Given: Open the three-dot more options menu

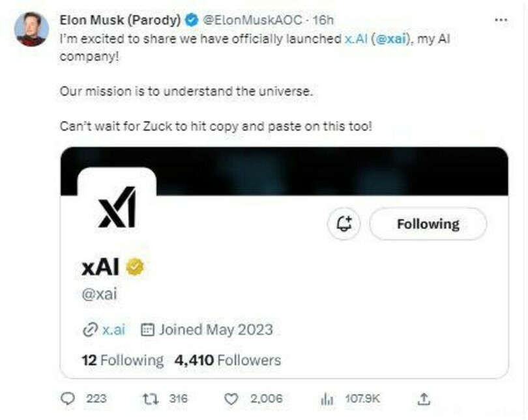Looking at the screenshot, I should click(501, 20).
